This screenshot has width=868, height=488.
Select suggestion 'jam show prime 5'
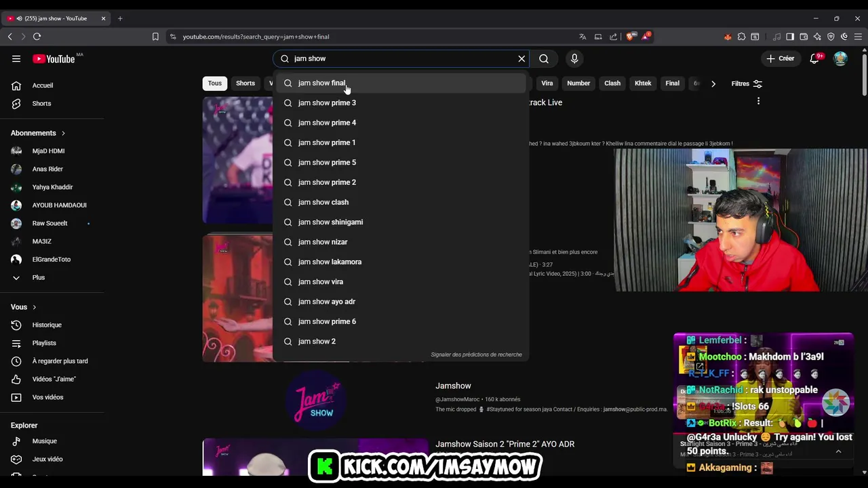[401, 163]
